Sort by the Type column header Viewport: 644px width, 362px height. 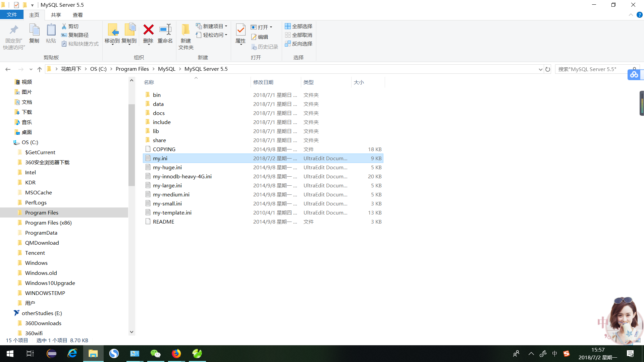(309, 82)
